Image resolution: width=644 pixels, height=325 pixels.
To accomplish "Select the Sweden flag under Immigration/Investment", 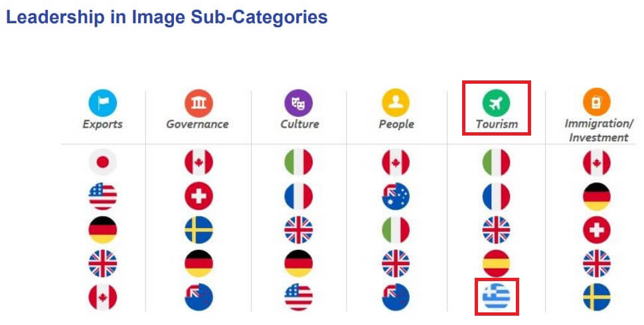I will [x=596, y=297].
